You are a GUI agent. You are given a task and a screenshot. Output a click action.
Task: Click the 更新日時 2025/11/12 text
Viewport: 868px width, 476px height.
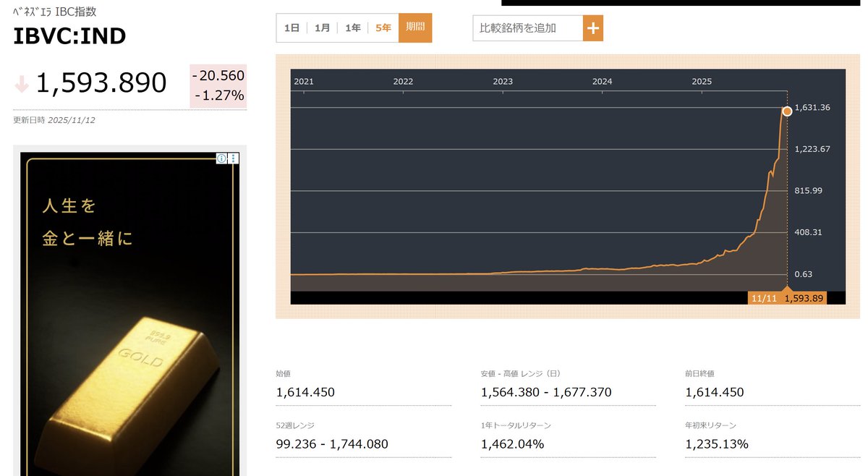54,120
